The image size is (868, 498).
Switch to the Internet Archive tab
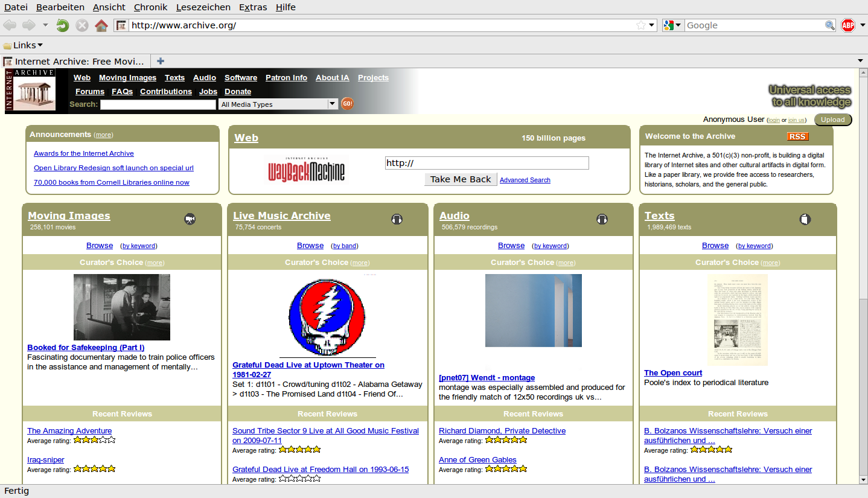(75, 61)
